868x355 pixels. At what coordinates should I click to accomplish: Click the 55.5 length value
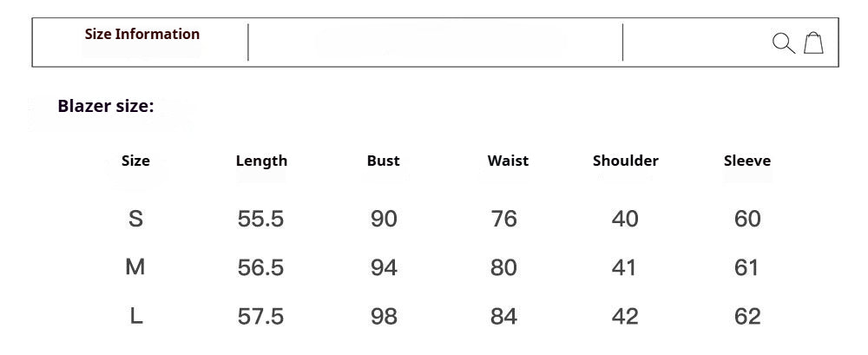[x=260, y=219]
